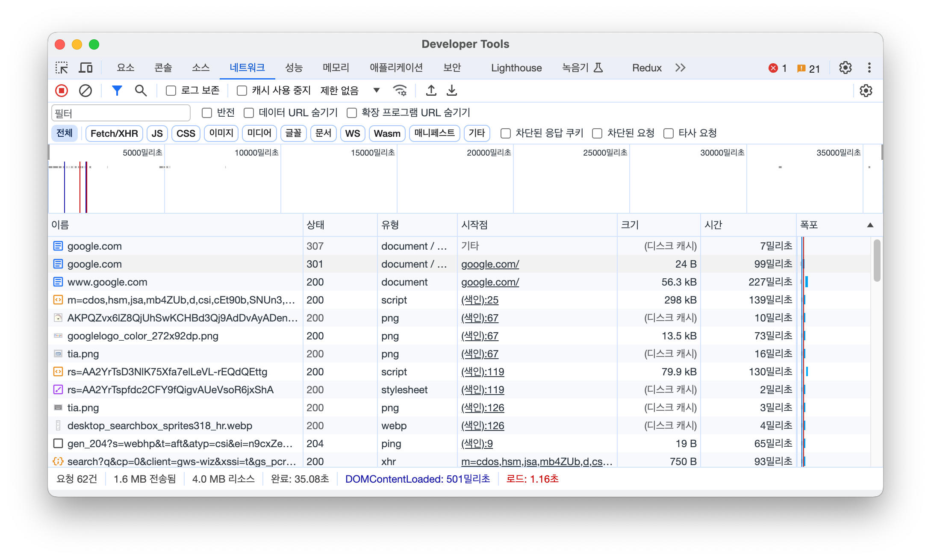This screenshot has width=931, height=560.
Task: Open network search with magnifier icon
Action: tap(141, 91)
